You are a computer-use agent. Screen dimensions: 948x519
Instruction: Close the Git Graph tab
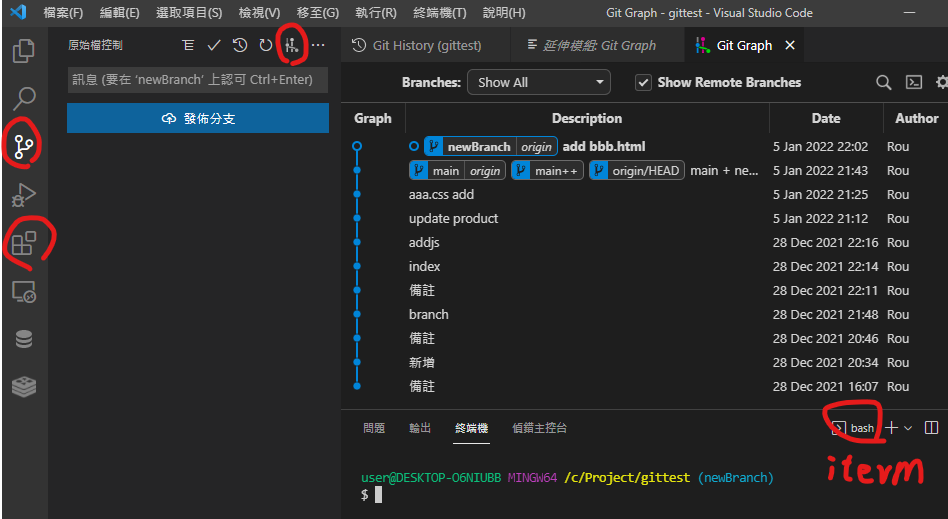click(x=790, y=45)
